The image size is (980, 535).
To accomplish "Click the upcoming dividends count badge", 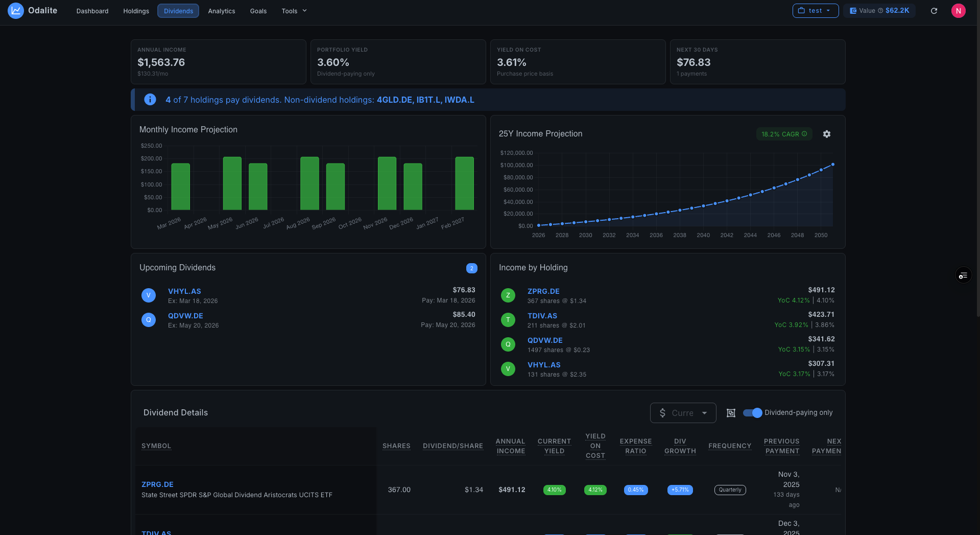I will pos(472,268).
